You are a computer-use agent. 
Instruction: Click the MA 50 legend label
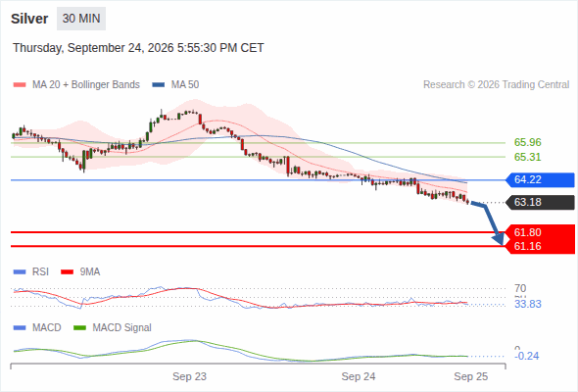click(185, 85)
